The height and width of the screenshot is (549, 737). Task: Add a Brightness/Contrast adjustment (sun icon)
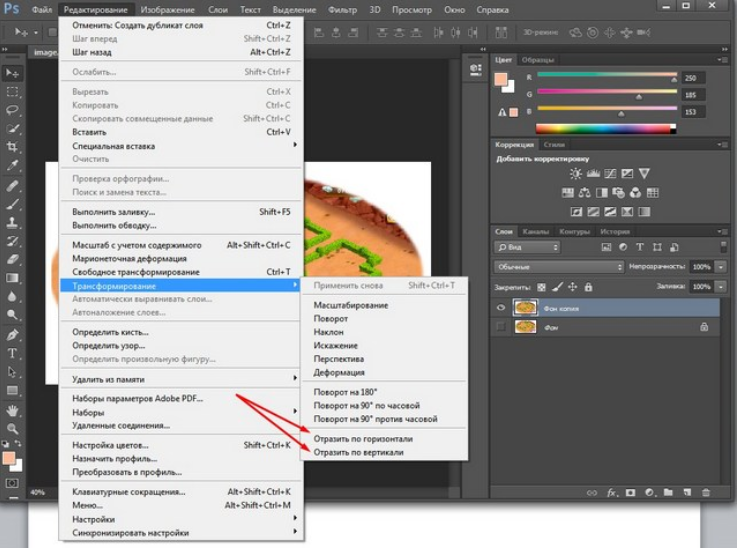pos(575,174)
